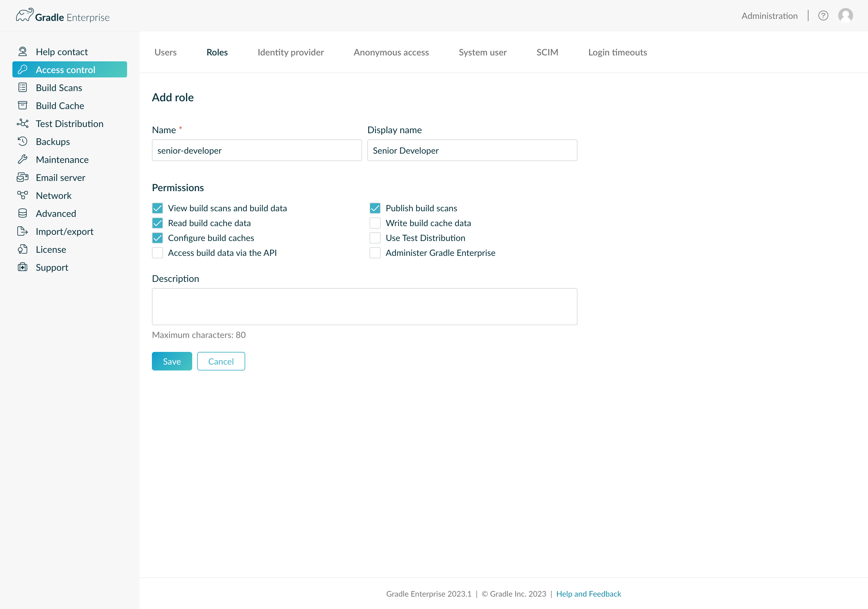Select the Roles tab
The height and width of the screenshot is (609, 868).
coord(217,52)
